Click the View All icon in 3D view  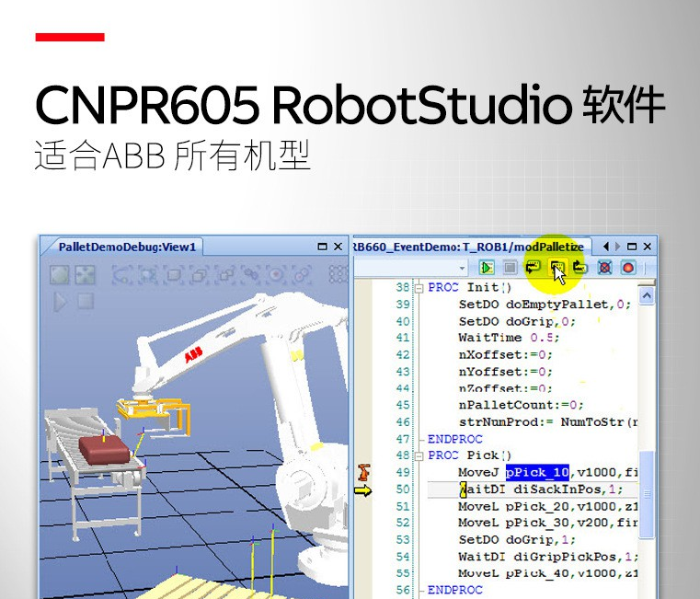[60, 275]
